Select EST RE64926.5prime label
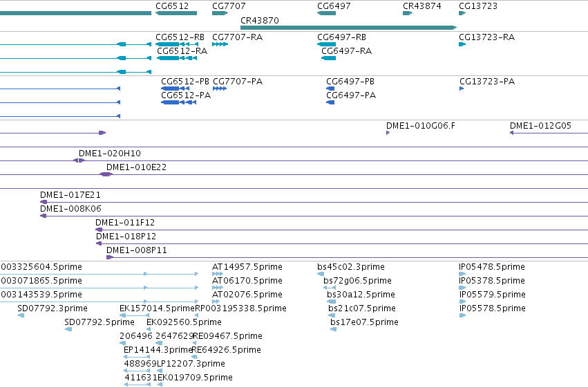Image resolution: width=588 pixels, height=388 pixels. pyautogui.click(x=226, y=350)
